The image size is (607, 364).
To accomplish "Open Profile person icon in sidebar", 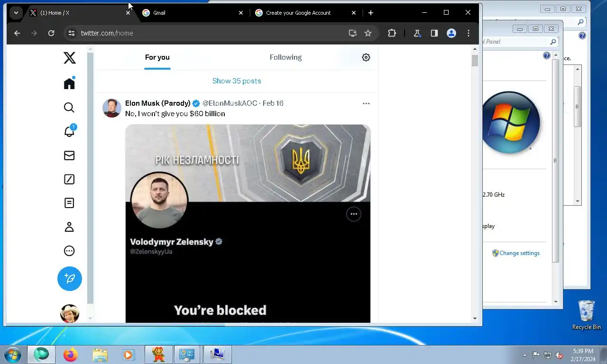I will (69, 227).
